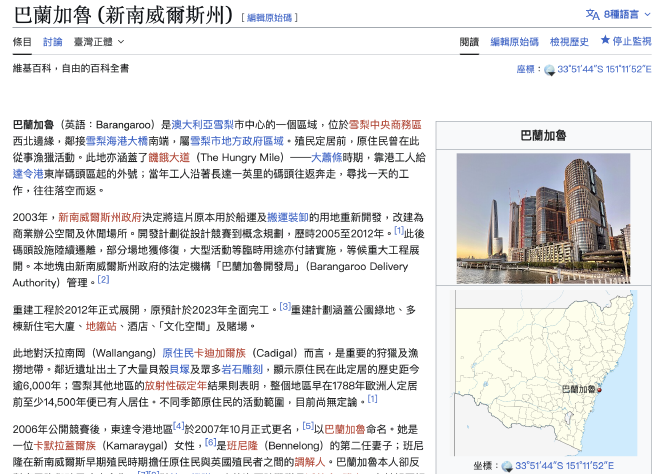This screenshot has height=474, width=660.
Task: Jump to footnote [3] after 2023年全面完工
Action: 285,307
